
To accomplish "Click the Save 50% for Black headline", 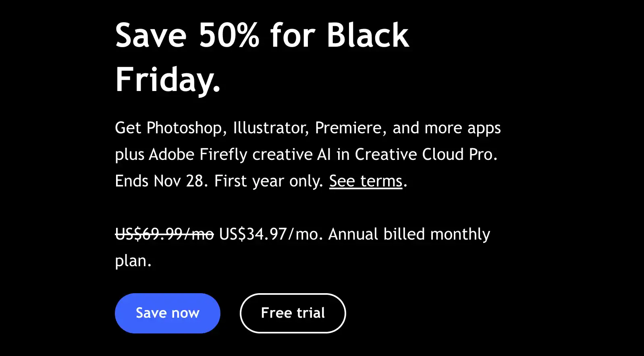I will coord(262,35).
